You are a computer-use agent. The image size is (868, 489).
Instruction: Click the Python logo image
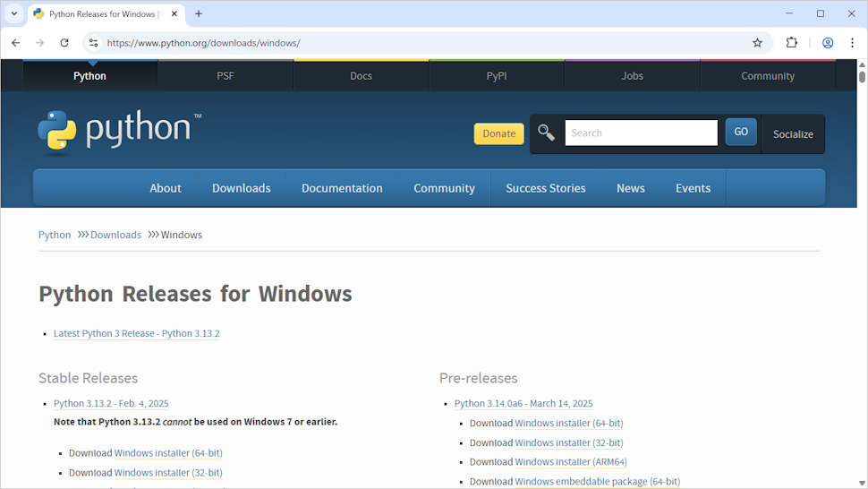click(x=119, y=133)
